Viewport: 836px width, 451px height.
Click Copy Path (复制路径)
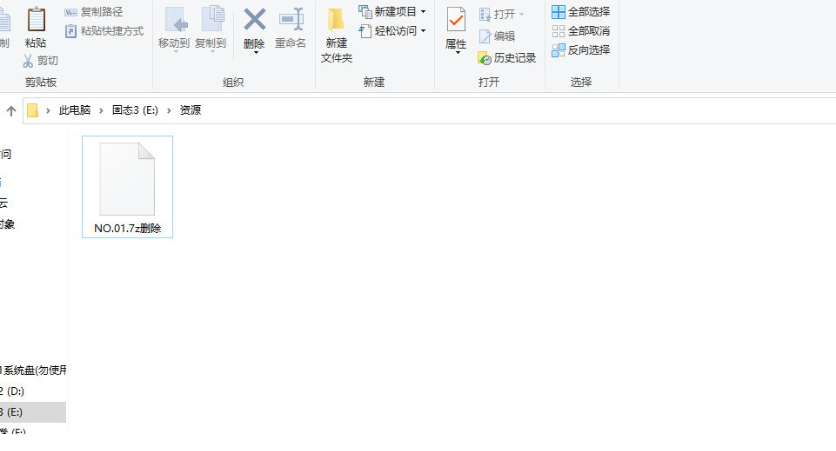tap(93, 12)
